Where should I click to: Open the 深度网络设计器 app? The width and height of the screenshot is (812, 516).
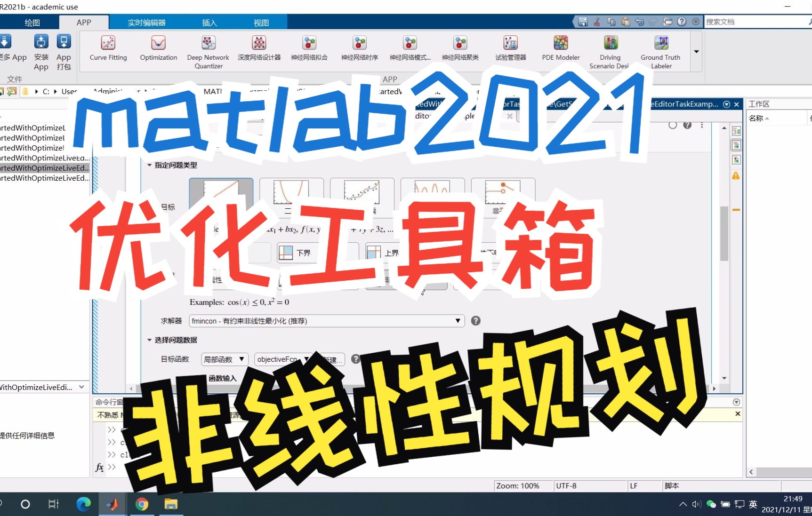click(x=259, y=48)
